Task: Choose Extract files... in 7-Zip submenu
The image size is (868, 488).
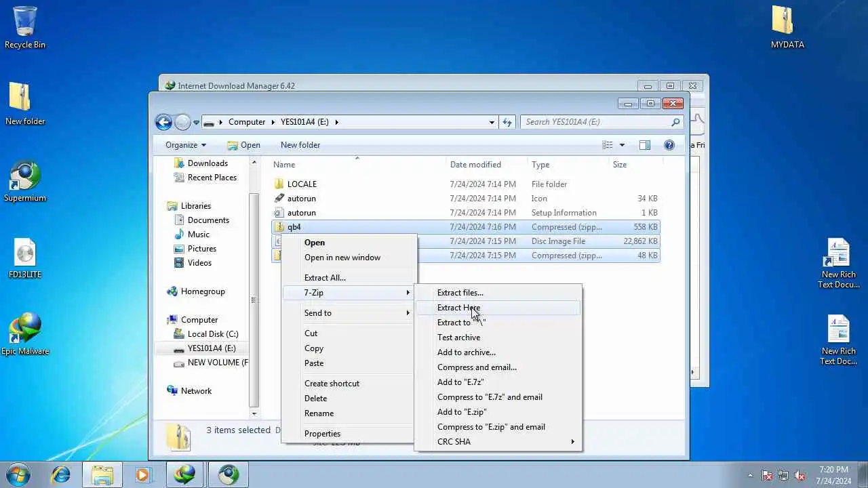Action: point(498,293)
